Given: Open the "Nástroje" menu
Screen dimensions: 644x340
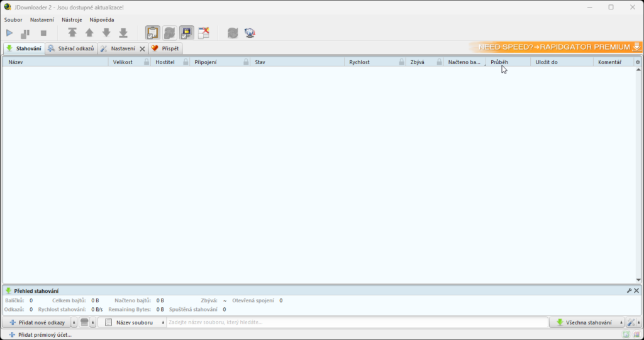Looking at the screenshot, I should tap(72, 19).
